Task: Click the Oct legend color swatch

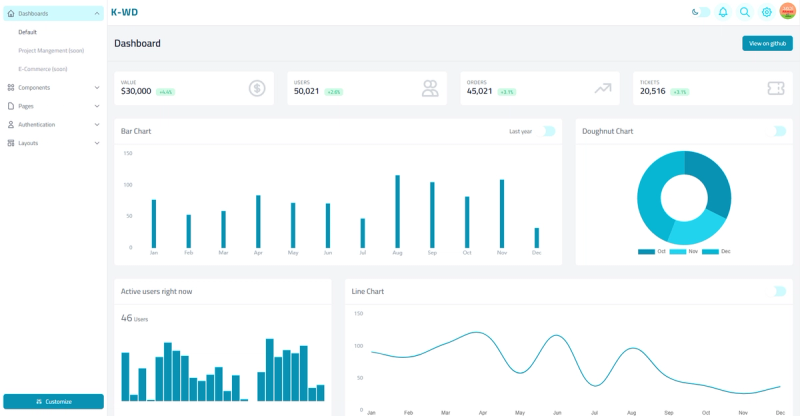Action: [646, 252]
